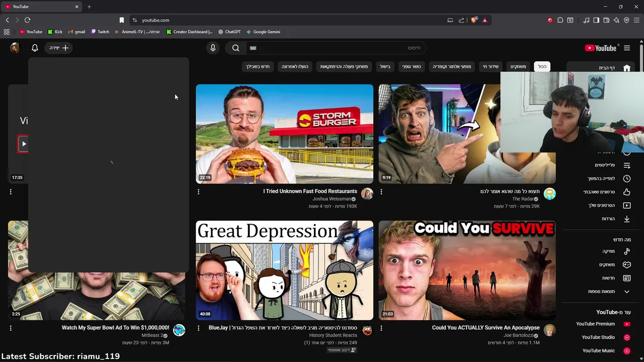The height and width of the screenshot is (362, 644).
Task: Open ChatGPT bookmark
Action: [x=229, y=32]
